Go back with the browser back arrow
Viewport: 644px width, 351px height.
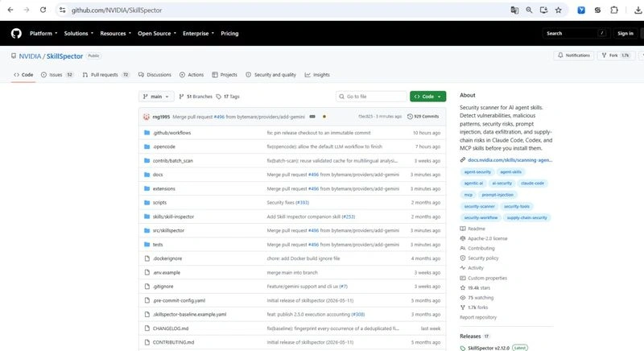click(10, 10)
